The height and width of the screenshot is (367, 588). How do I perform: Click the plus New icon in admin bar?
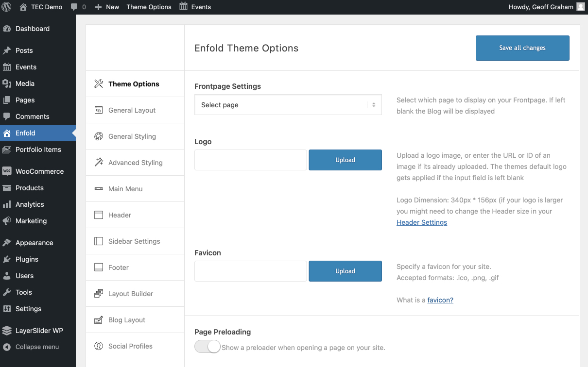(x=98, y=7)
